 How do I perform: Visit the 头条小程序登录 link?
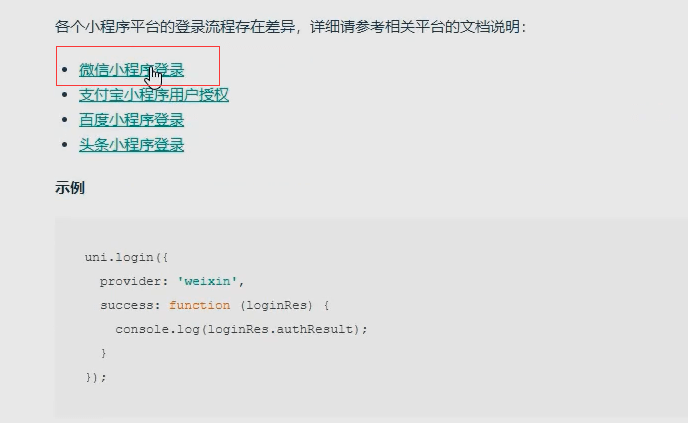(131, 145)
